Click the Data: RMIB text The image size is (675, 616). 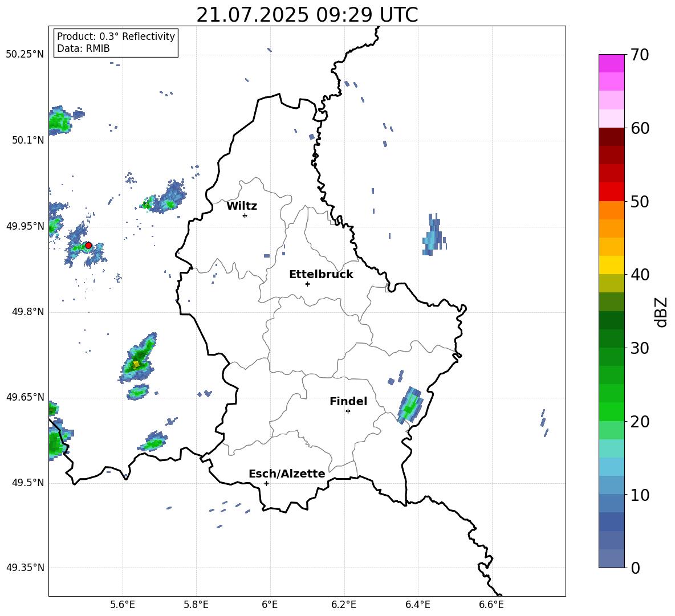click(83, 48)
